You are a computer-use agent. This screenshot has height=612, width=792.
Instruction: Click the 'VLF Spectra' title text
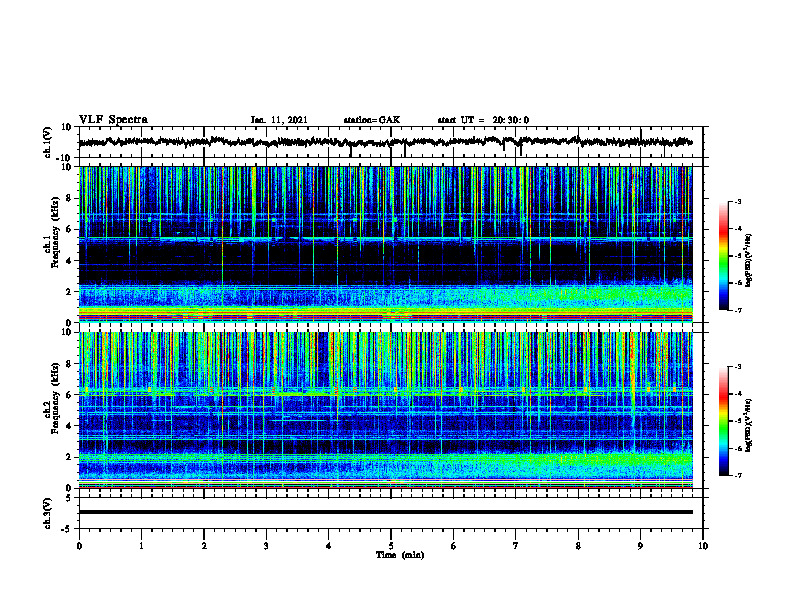[x=113, y=120]
